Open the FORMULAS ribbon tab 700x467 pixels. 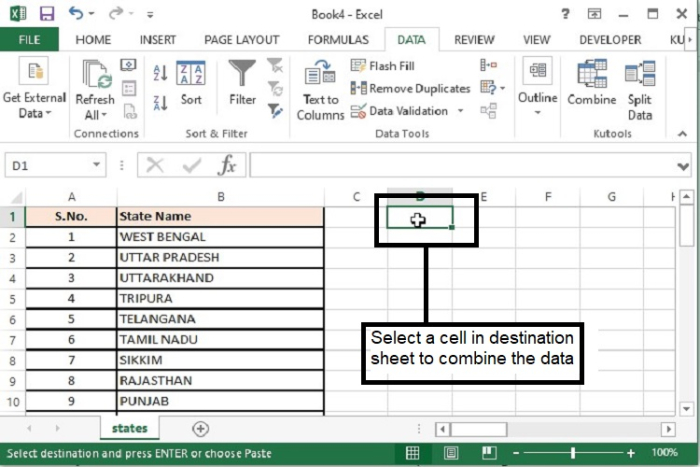[x=338, y=40]
